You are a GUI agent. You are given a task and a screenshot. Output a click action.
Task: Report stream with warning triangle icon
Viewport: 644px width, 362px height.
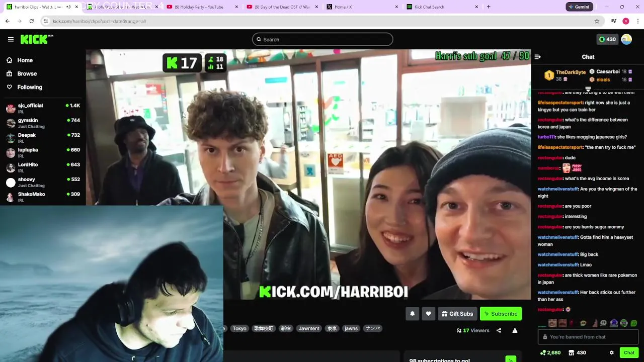pos(515,330)
